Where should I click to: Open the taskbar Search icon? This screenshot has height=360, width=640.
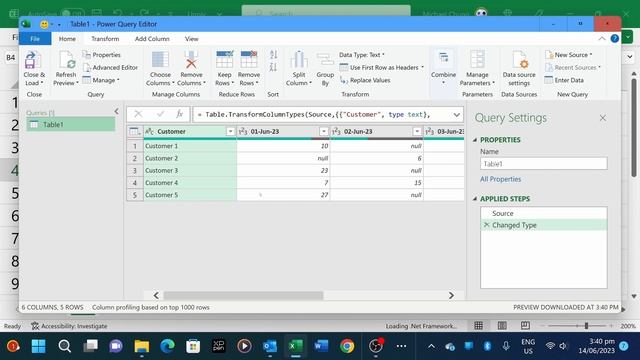tap(64, 346)
